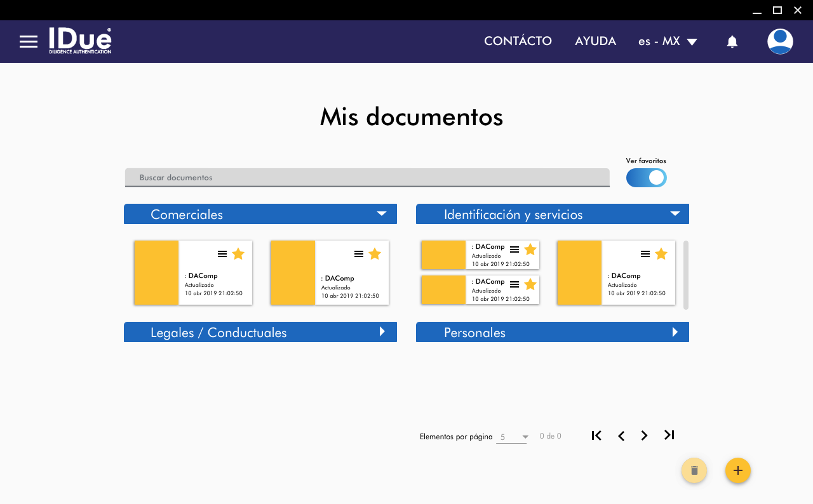Click the trash delete button

pos(694,470)
